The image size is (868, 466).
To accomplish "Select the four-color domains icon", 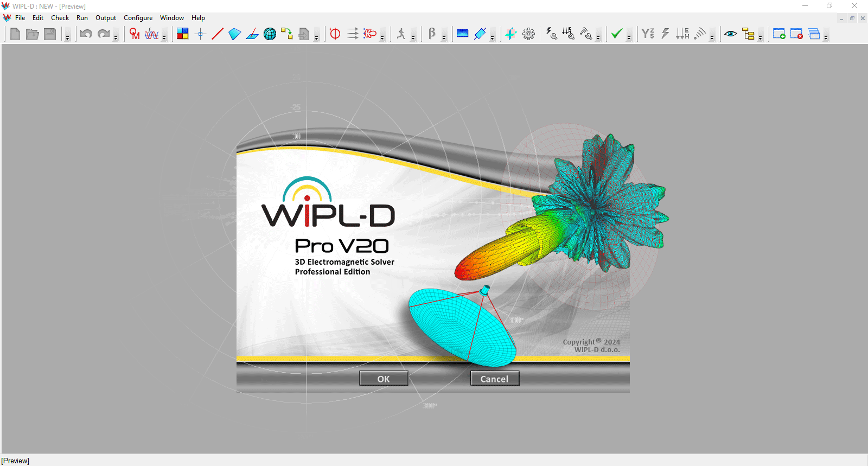I will [183, 34].
